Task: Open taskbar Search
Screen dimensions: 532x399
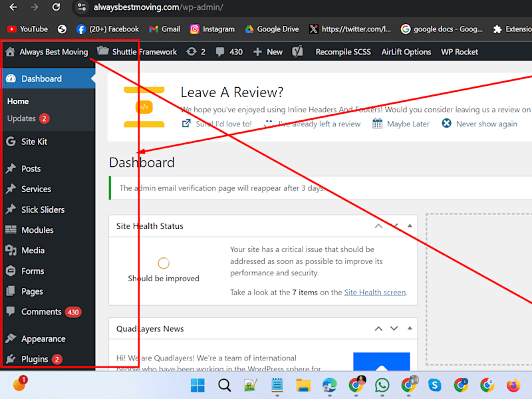Action: pos(224,386)
